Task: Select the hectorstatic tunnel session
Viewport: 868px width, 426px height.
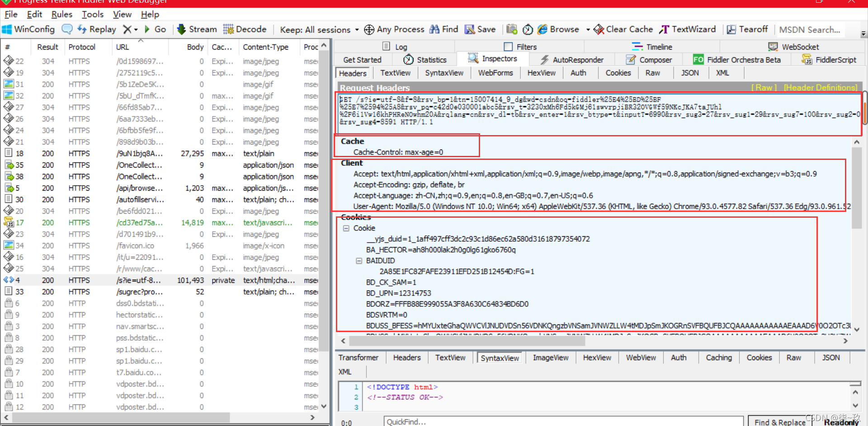Action: [x=160, y=315]
